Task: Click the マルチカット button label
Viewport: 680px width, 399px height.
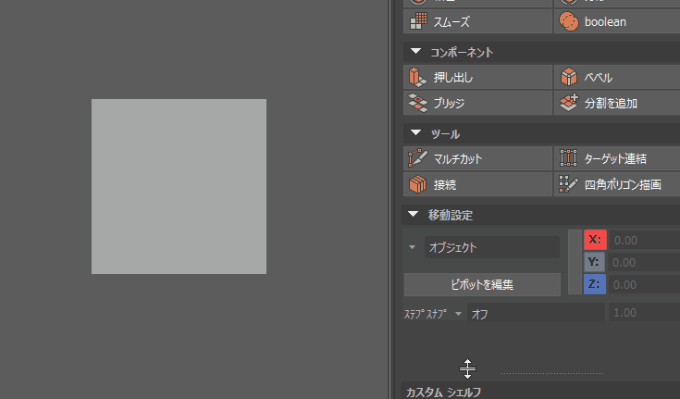Action: [x=458, y=159]
